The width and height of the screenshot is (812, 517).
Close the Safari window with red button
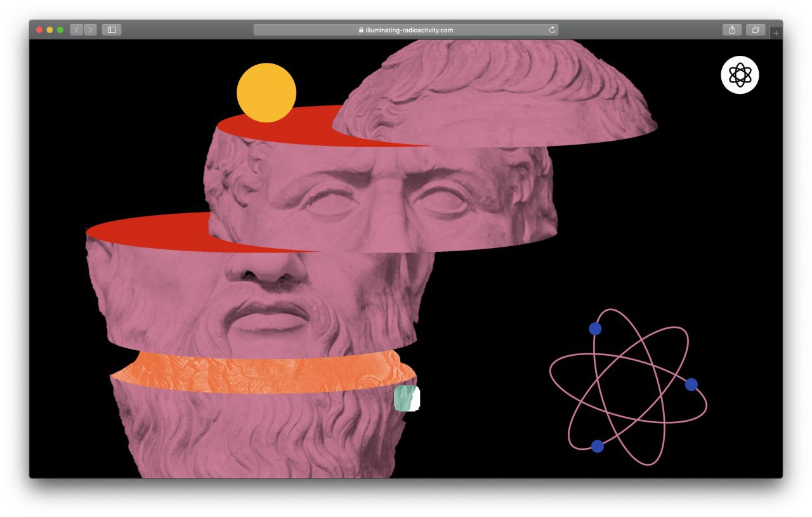point(39,30)
